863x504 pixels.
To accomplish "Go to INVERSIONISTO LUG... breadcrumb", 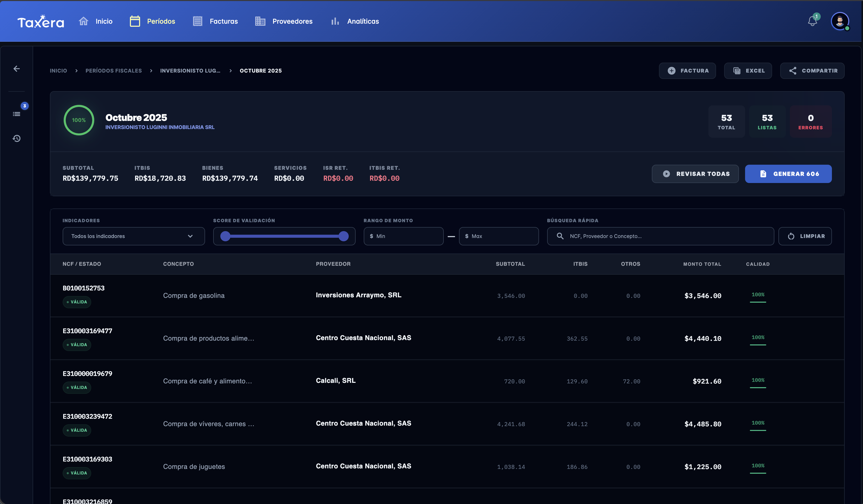I will coord(190,71).
